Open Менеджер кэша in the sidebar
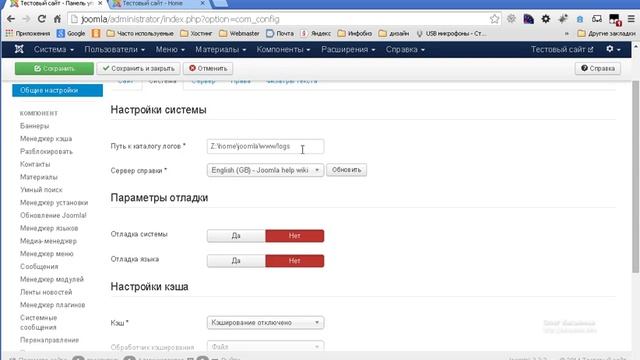Viewport: 640px width, 360px height. pyautogui.click(x=46, y=139)
